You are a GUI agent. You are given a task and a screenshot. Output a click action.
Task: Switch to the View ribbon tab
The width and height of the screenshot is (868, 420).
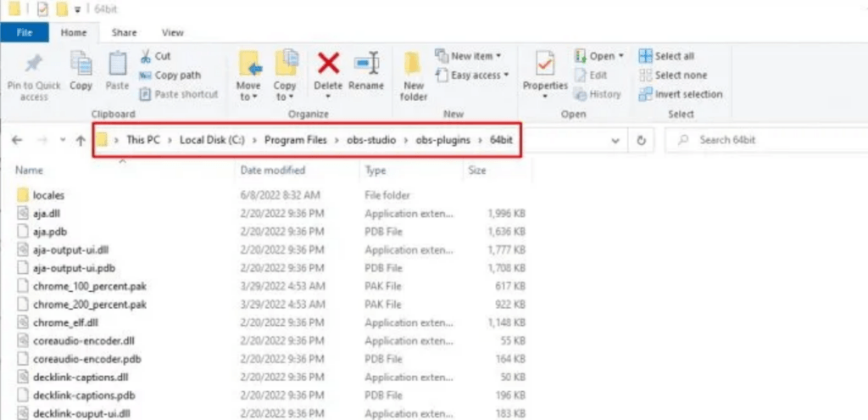173,33
